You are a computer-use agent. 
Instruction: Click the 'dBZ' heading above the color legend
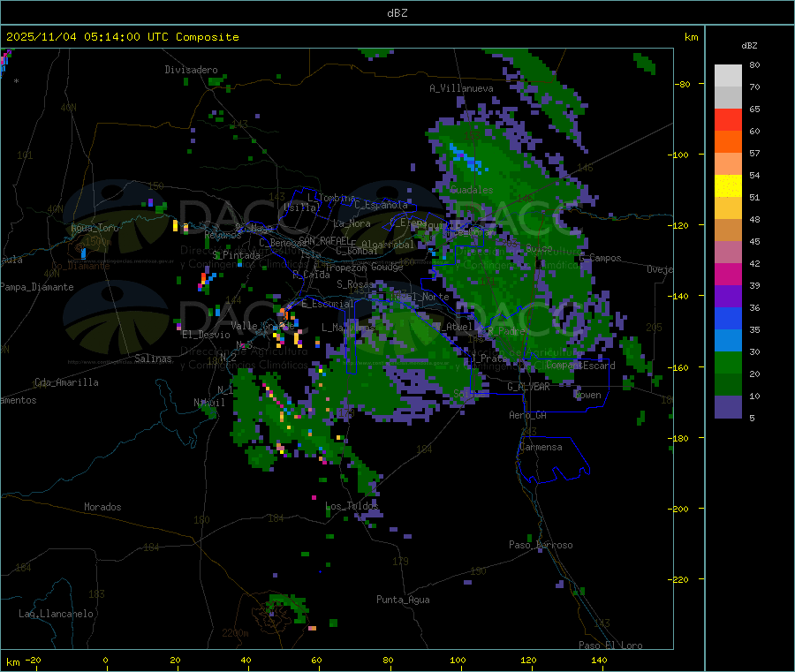(749, 46)
